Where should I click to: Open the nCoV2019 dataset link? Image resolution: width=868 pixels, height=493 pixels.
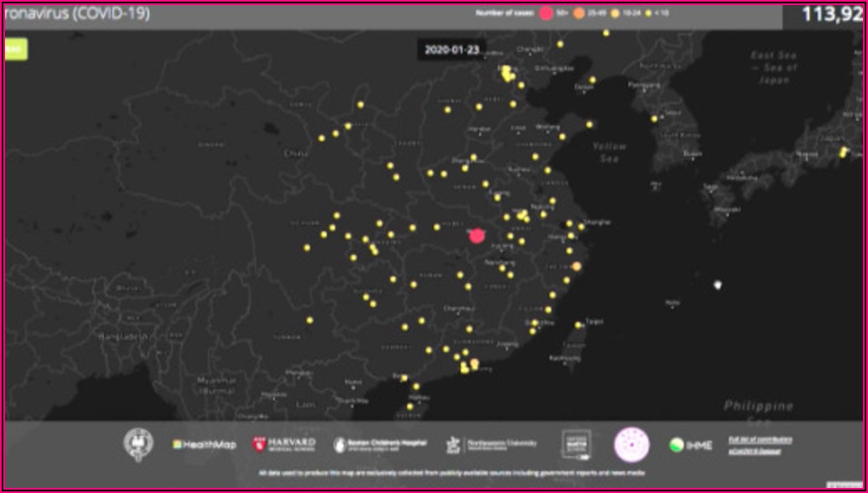[x=755, y=451]
